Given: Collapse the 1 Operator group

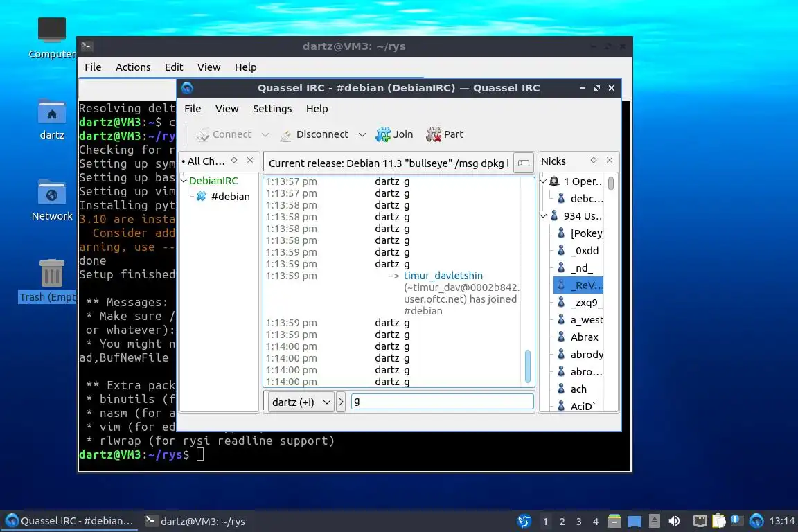Looking at the screenshot, I should point(544,181).
